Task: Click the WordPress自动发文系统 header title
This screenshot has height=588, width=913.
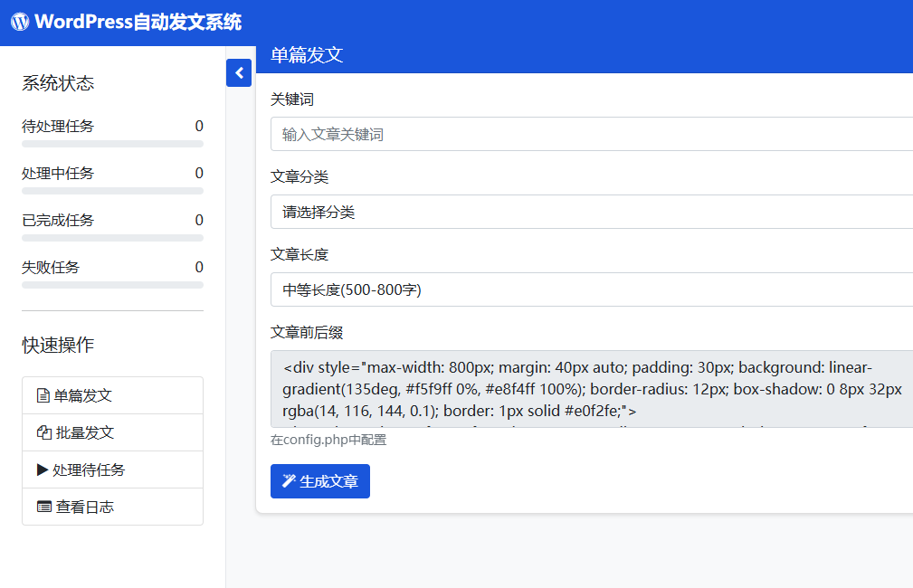Action: [x=138, y=23]
